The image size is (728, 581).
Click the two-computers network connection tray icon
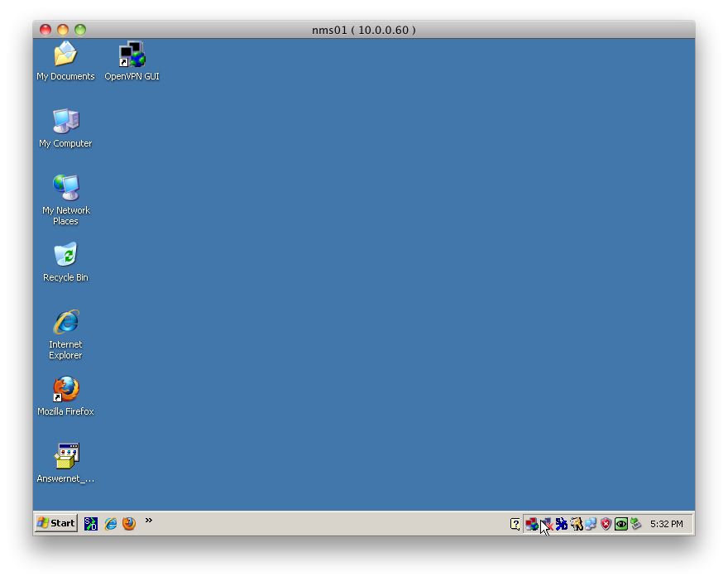point(591,525)
